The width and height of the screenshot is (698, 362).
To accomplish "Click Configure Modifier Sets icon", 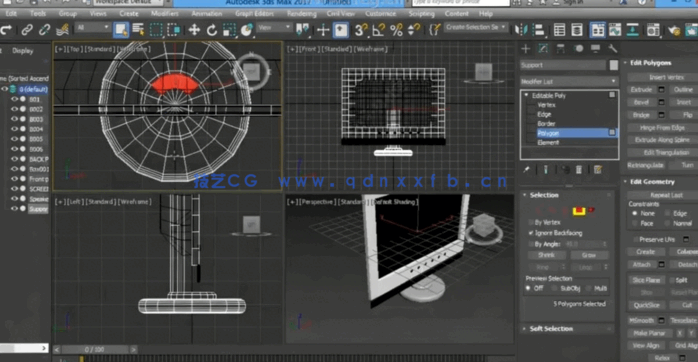I will [x=598, y=170].
